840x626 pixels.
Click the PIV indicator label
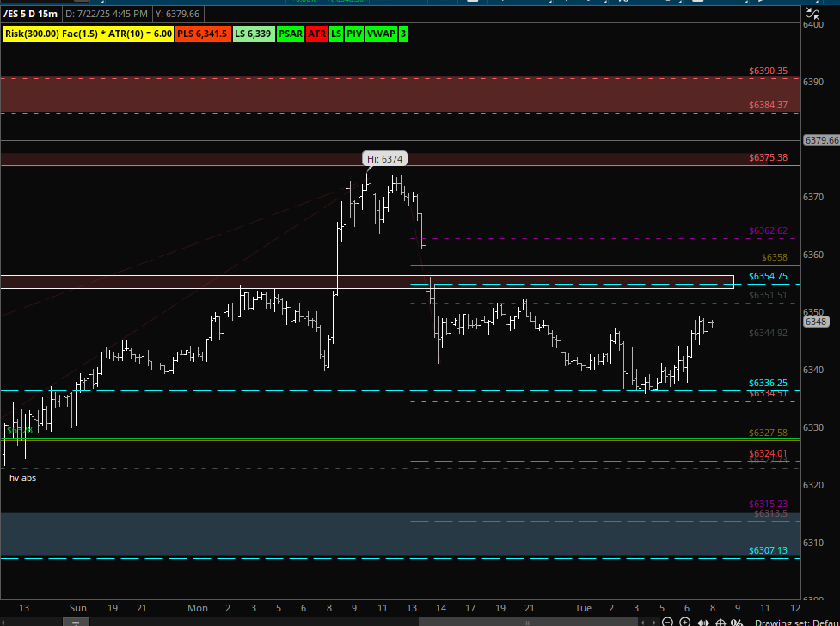(353, 34)
